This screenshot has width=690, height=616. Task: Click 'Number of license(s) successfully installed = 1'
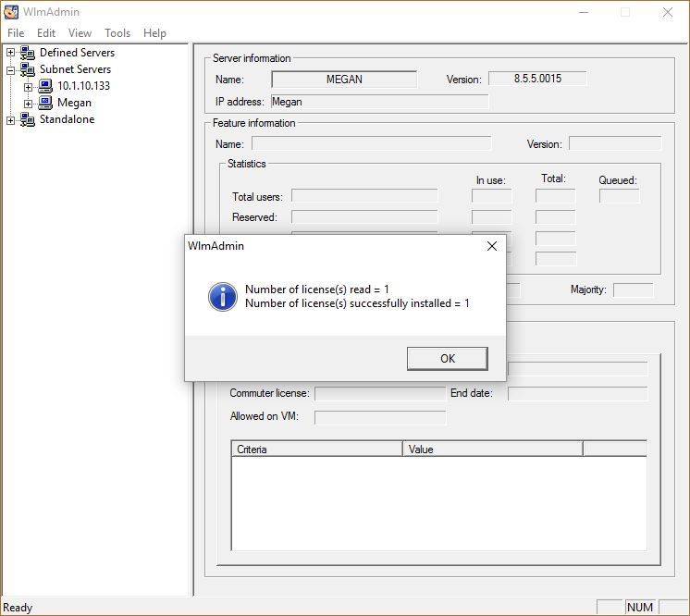point(357,303)
